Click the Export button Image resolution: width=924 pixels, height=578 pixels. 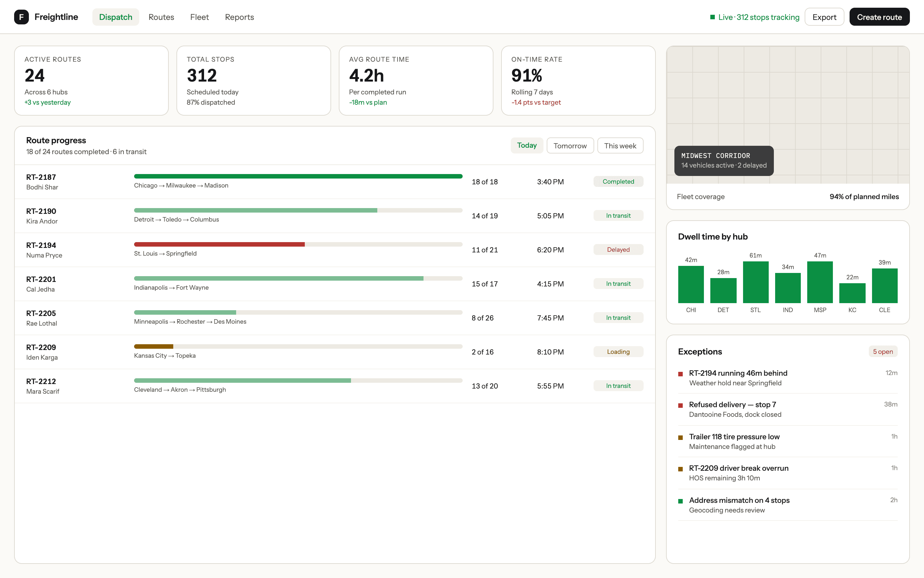pyautogui.click(x=824, y=17)
